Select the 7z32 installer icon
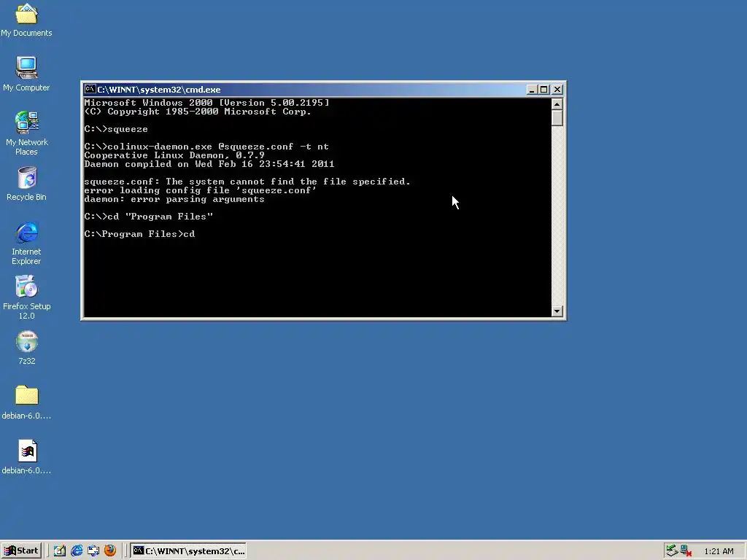 tap(27, 348)
